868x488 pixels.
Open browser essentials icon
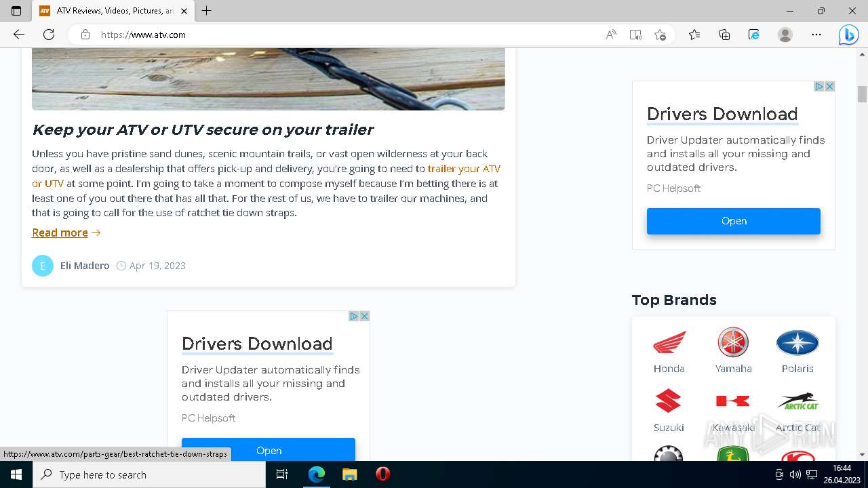(754, 35)
